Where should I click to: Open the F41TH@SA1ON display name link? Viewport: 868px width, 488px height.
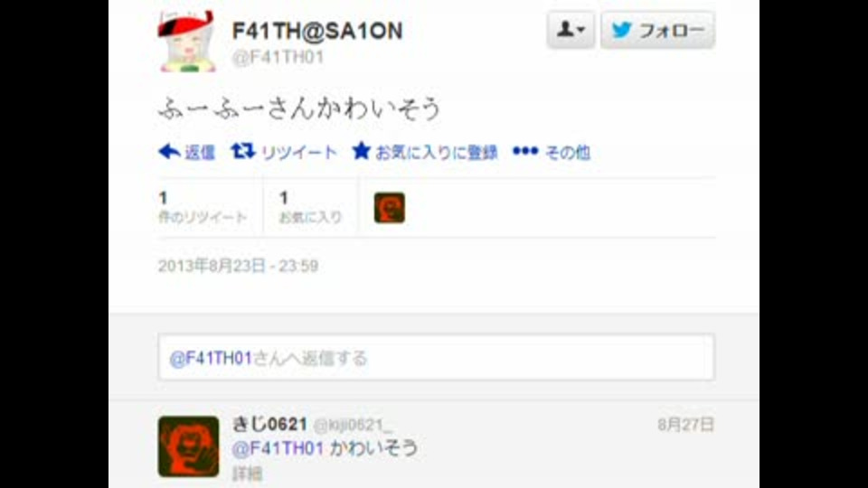click(317, 32)
